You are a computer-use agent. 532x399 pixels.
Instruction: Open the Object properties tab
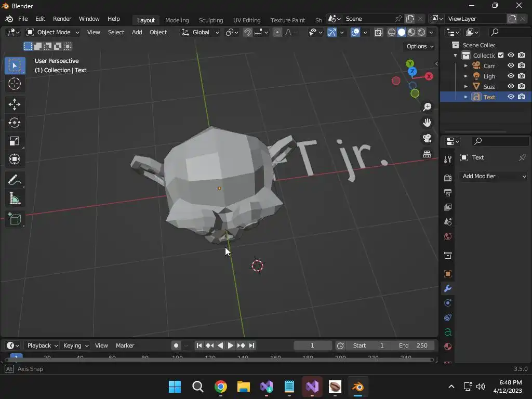[x=447, y=274]
